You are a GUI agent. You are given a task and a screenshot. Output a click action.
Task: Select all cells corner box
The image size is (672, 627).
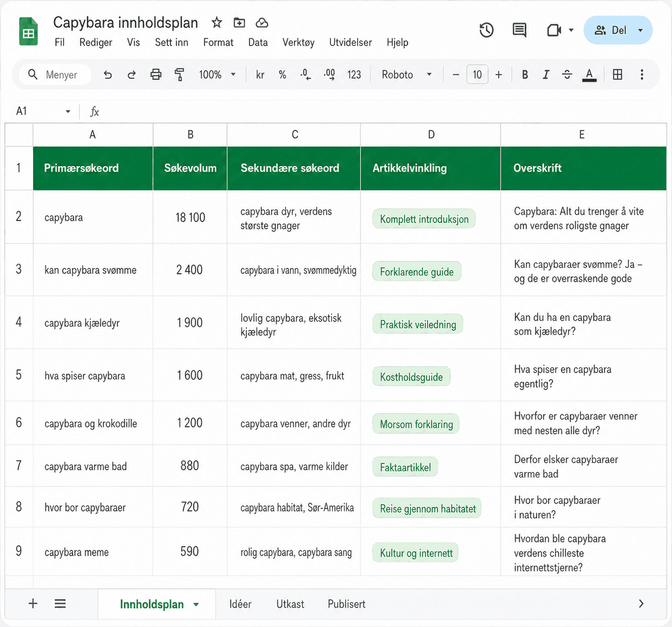click(19, 135)
